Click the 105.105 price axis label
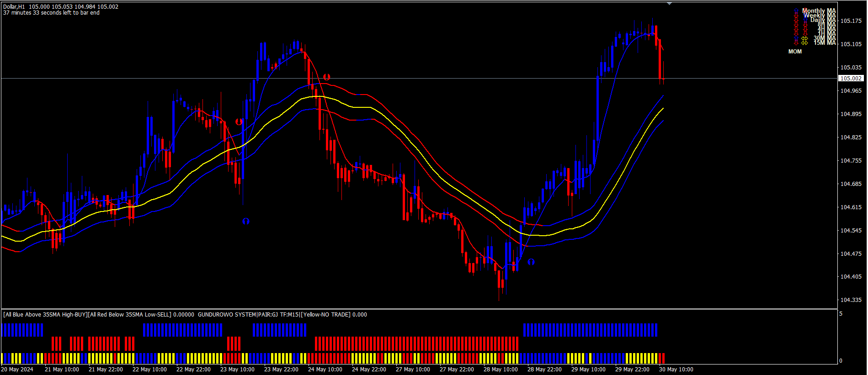 [851, 44]
